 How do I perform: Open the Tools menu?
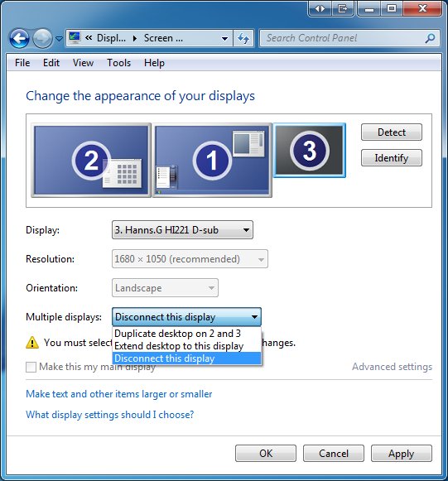click(x=118, y=63)
